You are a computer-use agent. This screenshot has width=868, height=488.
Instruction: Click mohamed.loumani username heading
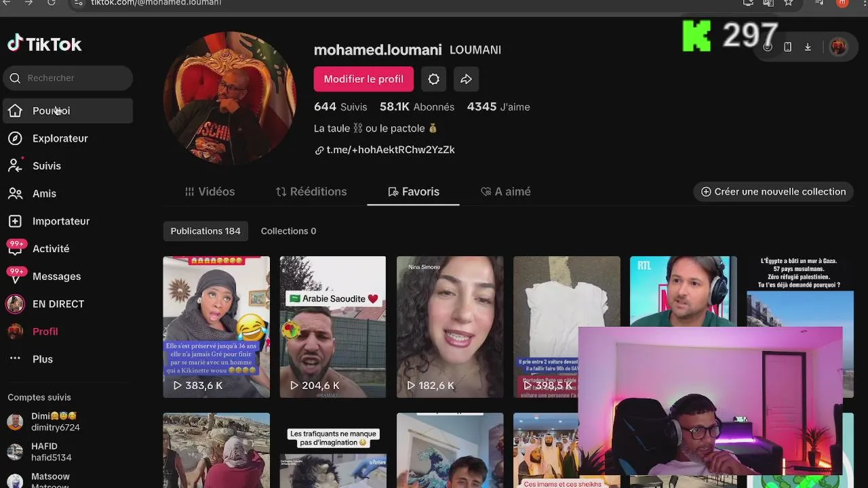[x=378, y=49]
